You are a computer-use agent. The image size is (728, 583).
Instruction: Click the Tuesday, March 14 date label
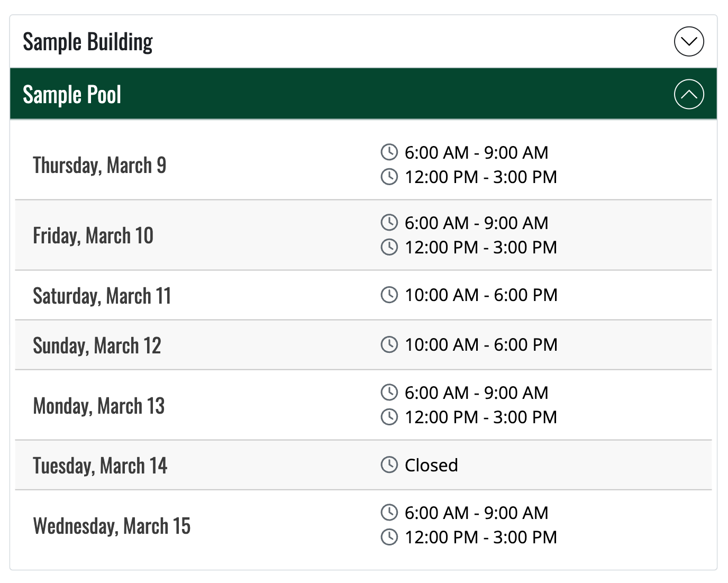pos(100,466)
